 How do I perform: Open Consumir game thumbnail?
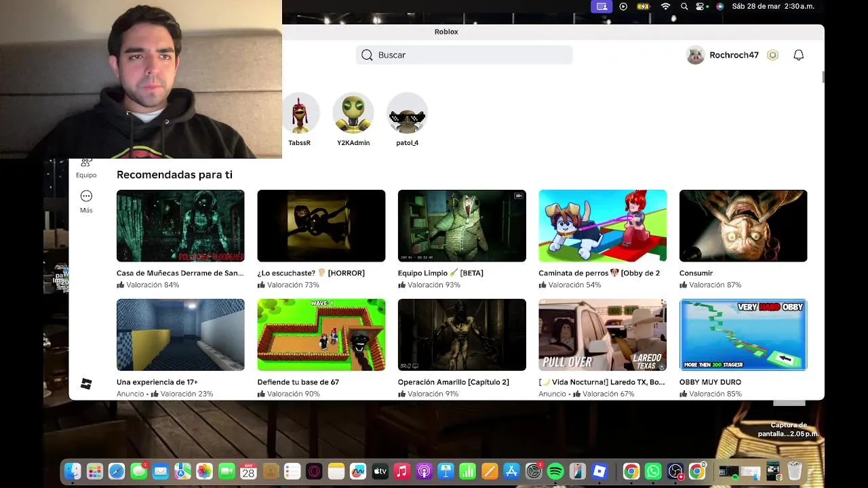pyautogui.click(x=743, y=226)
